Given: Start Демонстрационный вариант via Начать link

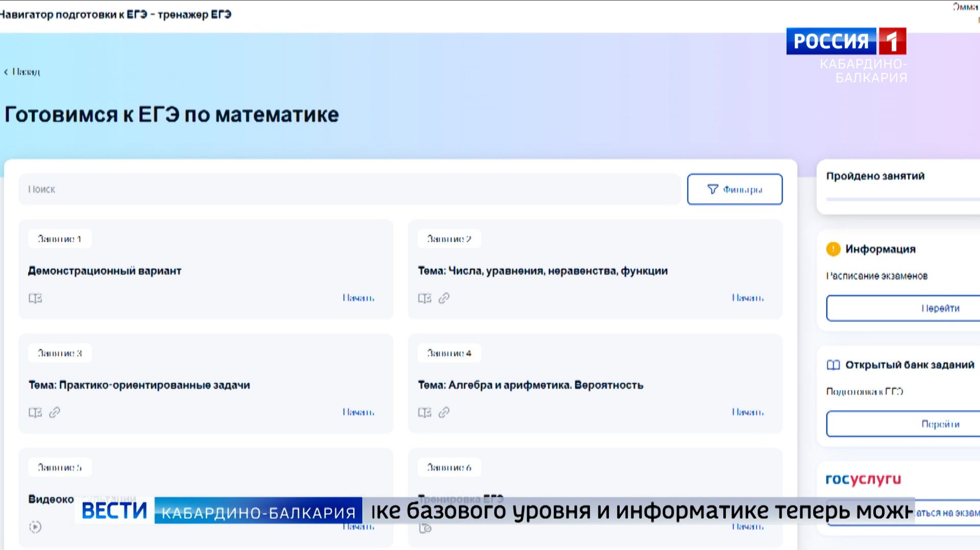Looking at the screenshot, I should pos(358,297).
